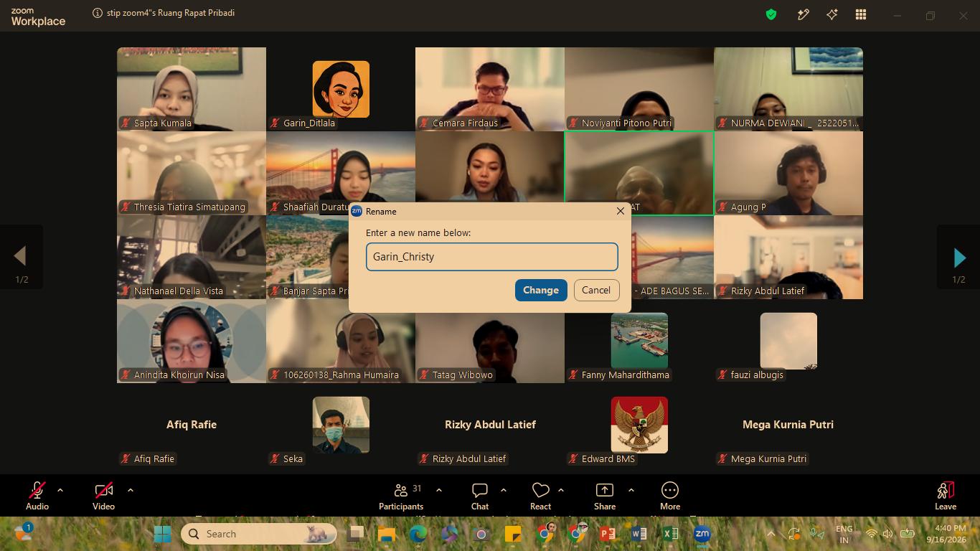
Task: Open the Participants panel
Action: click(x=401, y=495)
